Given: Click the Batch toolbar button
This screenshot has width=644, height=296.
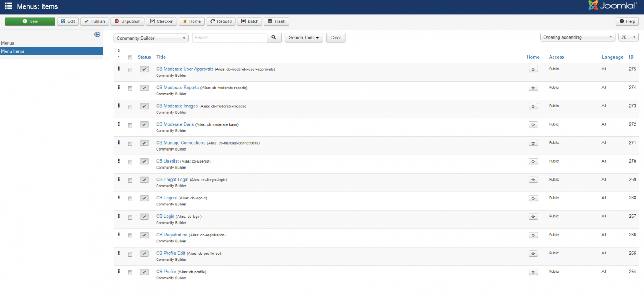Looking at the screenshot, I should point(249,21).
